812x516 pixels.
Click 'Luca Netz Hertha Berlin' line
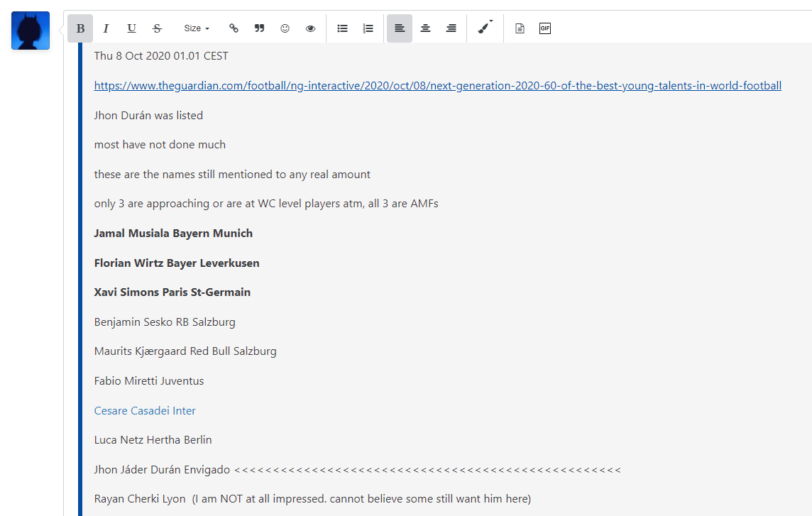(x=153, y=440)
